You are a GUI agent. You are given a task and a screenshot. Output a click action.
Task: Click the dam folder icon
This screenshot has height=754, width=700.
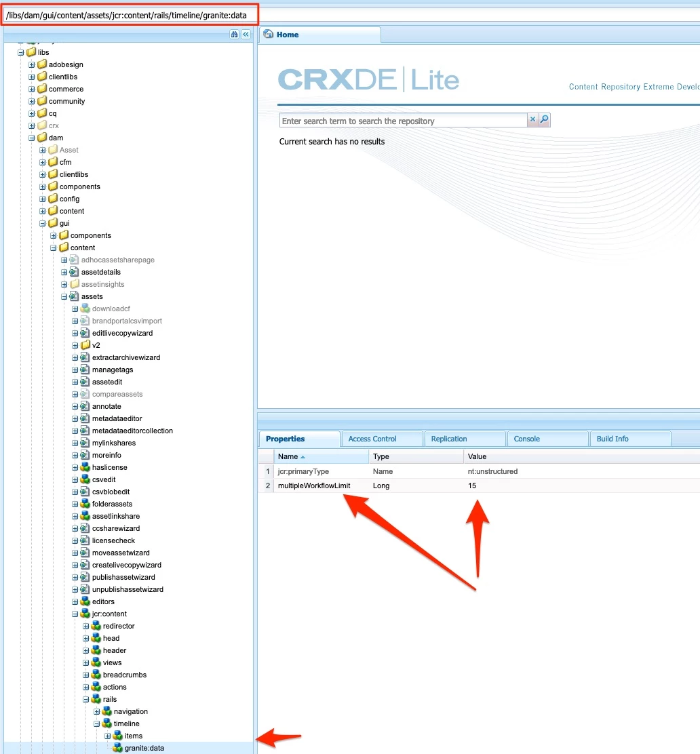point(42,138)
